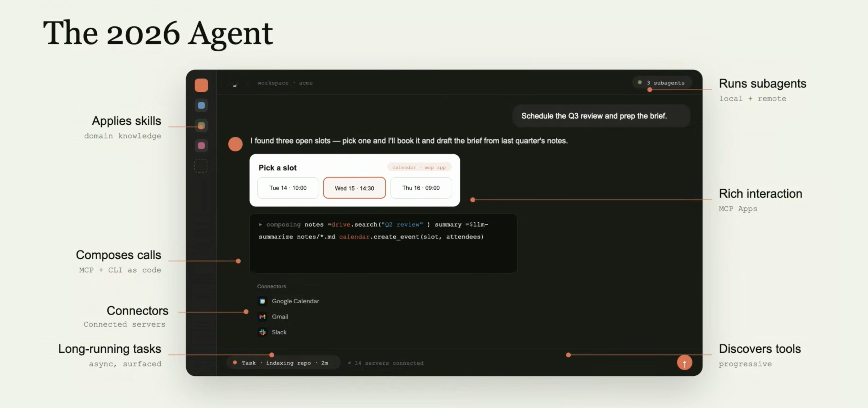This screenshot has height=408, width=868.
Task: Select the blue square sidebar icon
Action: [x=201, y=106]
